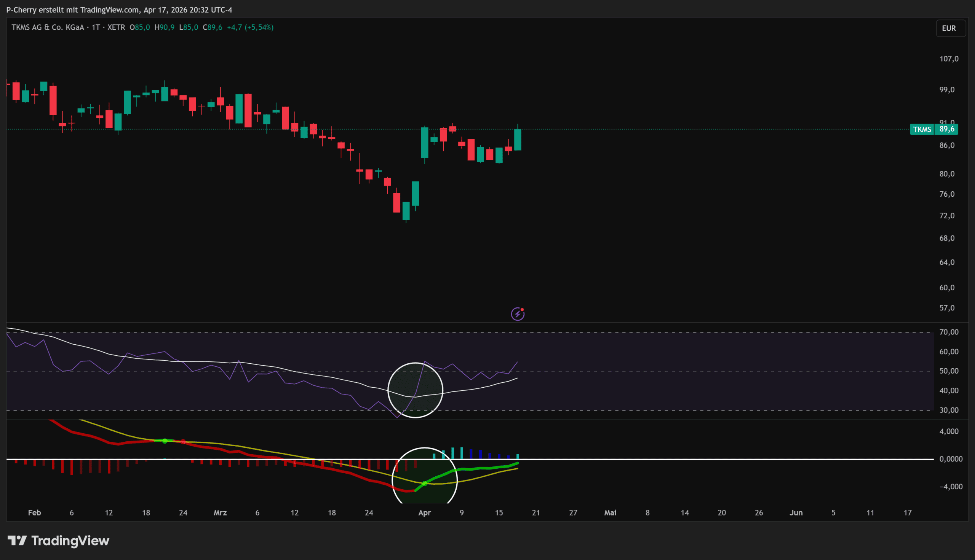Image resolution: width=975 pixels, height=560 pixels.
Task: Click the 70,00 level on the RSI scale
Action: (x=949, y=332)
